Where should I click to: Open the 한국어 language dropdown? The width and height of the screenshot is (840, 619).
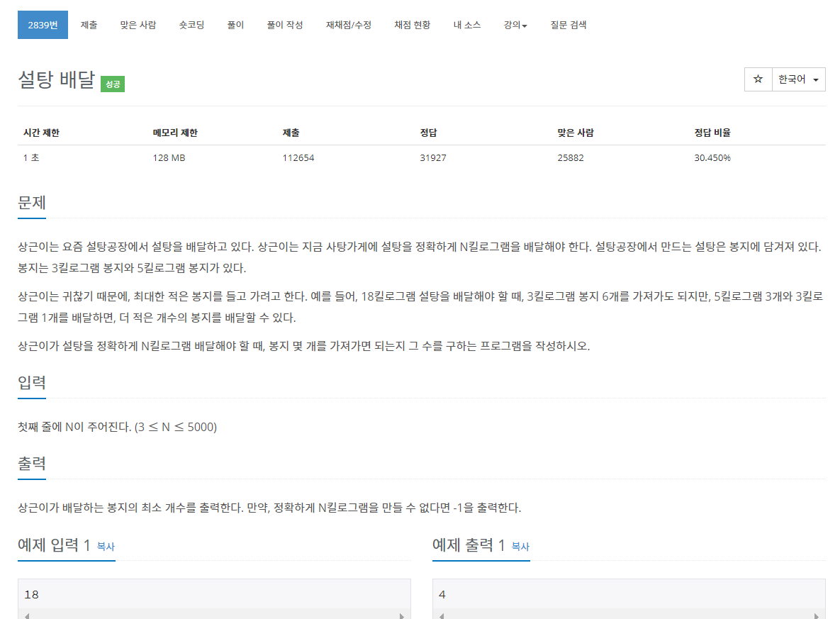(x=798, y=79)
